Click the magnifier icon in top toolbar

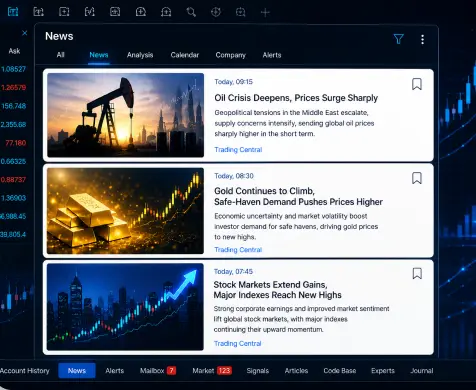191,12
